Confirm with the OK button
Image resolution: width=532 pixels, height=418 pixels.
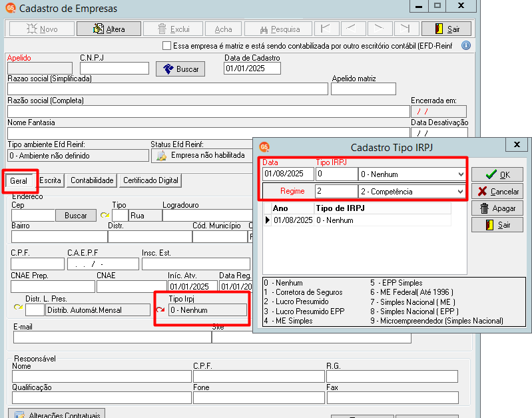pos(497,175)
